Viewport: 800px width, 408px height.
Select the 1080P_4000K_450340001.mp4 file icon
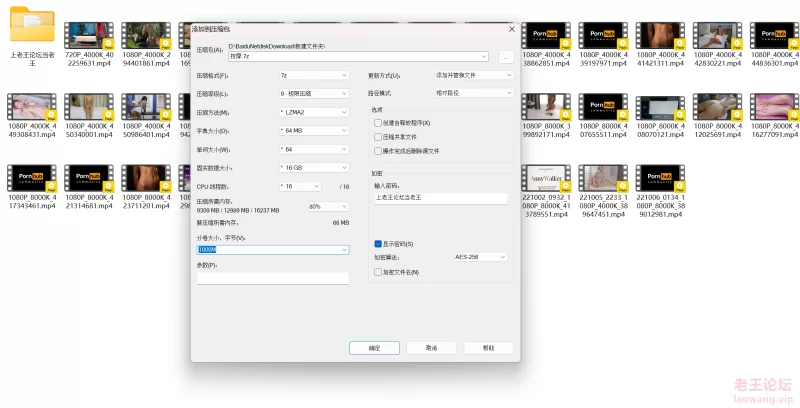pyautogui.click(x=89, y=107)
